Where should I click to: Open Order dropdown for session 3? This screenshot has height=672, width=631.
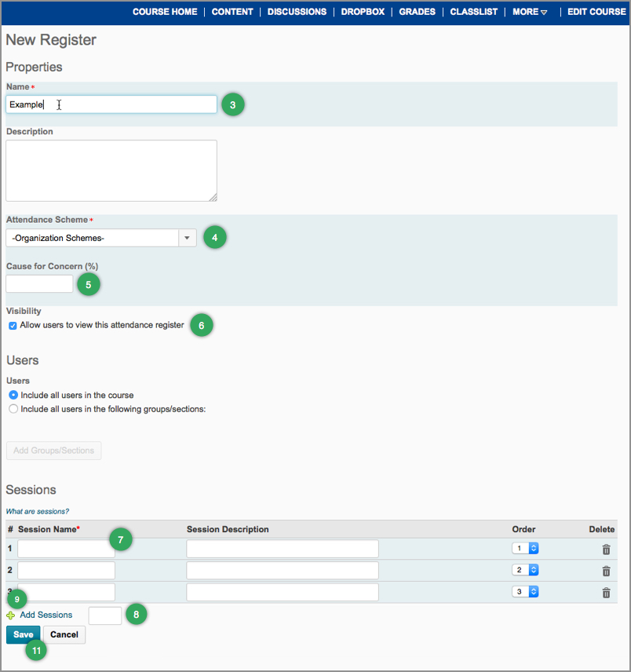point(525,592)
